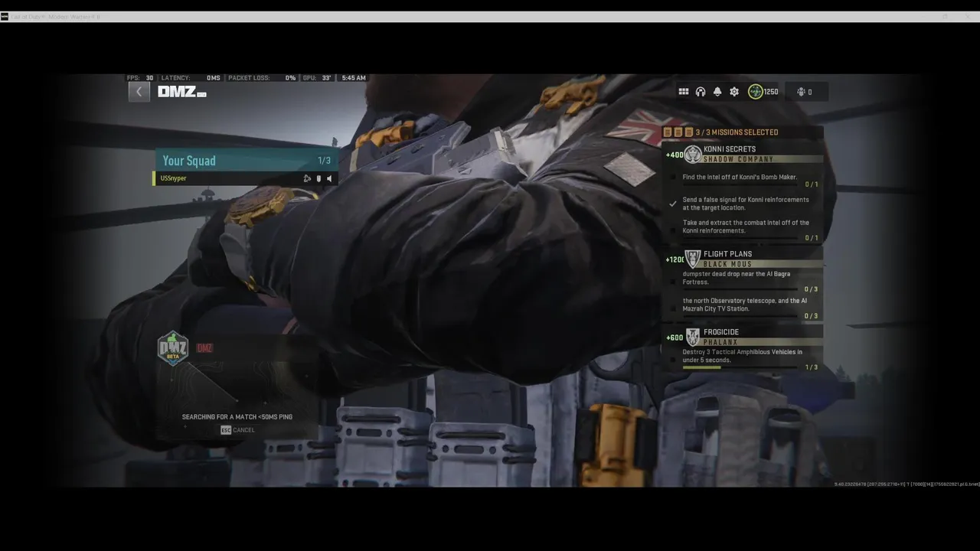Click the 3 / 3 Missions Selected header
The width and height of the screenshot is (980, 551).
(x=737, y=132)
